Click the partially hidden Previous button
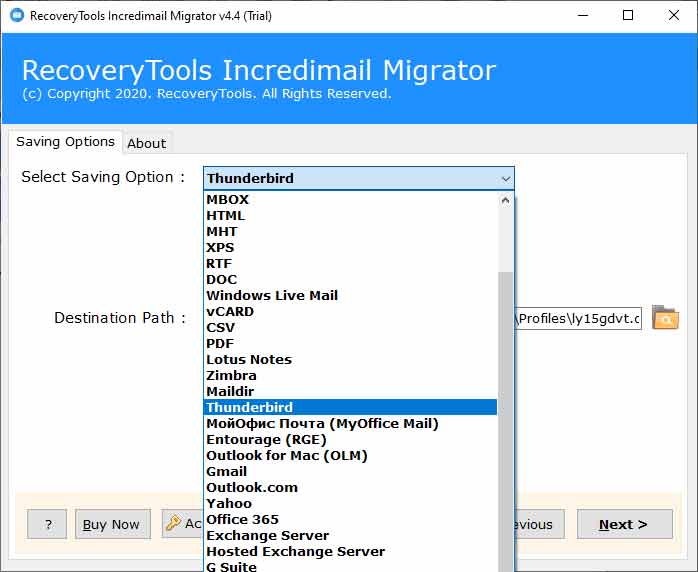Screen dimensions: 698x572 (x=540, y=524)
